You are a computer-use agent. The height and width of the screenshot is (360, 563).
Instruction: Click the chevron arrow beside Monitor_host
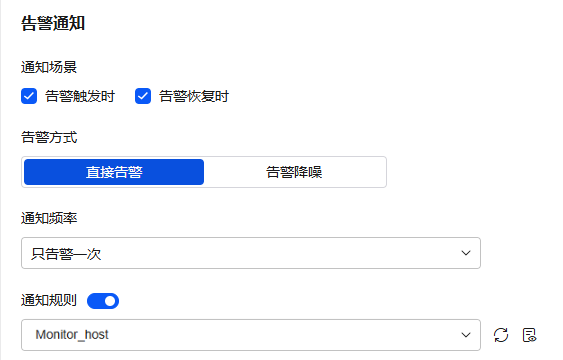[x=466, y=335]
